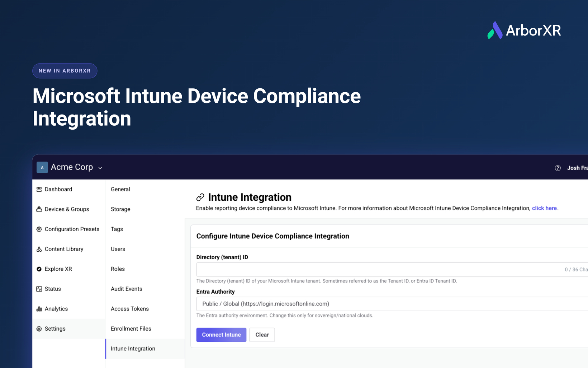Click the "Microsoft Intune Device Compliance Integration" banner title
Image resolution: width=588 pixels, height=368 pixels.
coord(197,107)
